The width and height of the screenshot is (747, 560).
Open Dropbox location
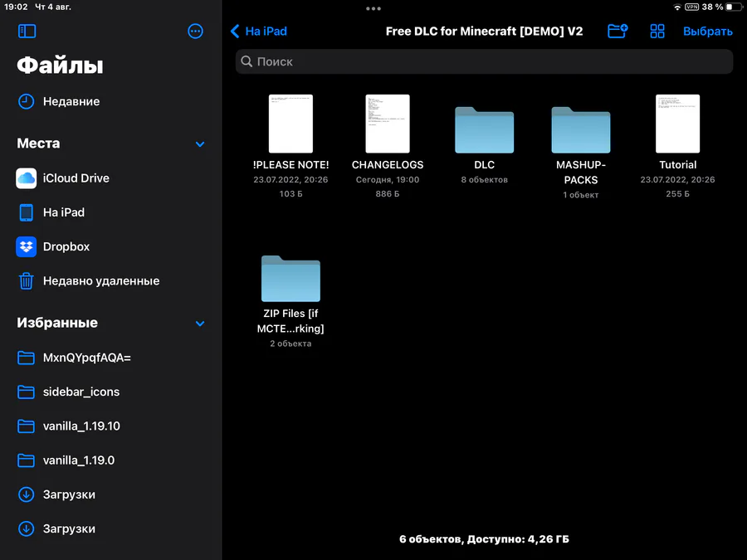(x=110, y=246)
